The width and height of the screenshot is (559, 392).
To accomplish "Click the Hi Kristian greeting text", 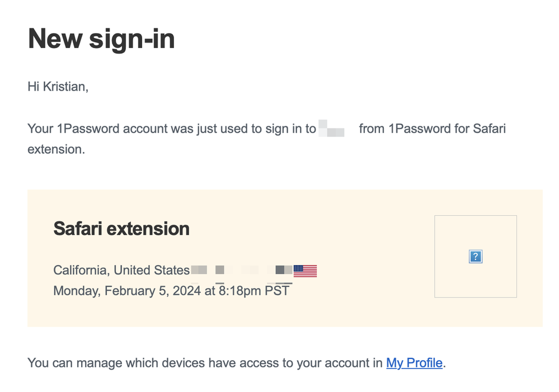I will (x=58, y=87).
